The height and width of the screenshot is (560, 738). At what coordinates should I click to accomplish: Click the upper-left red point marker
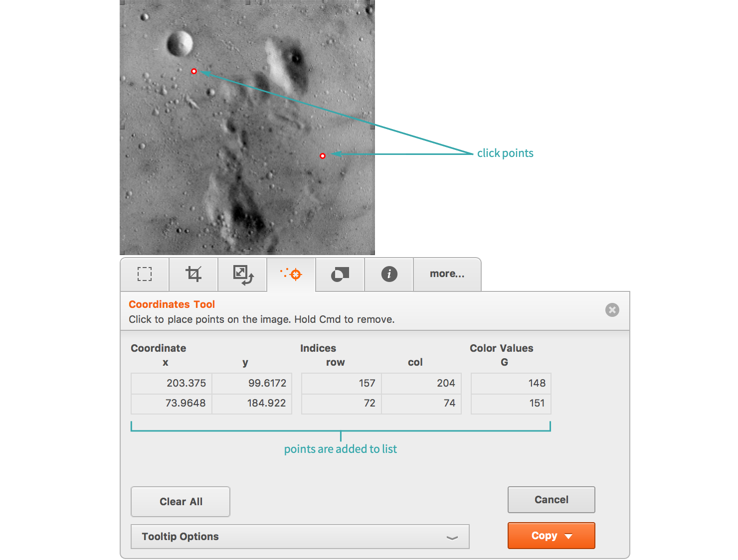(x=194, y=71)
